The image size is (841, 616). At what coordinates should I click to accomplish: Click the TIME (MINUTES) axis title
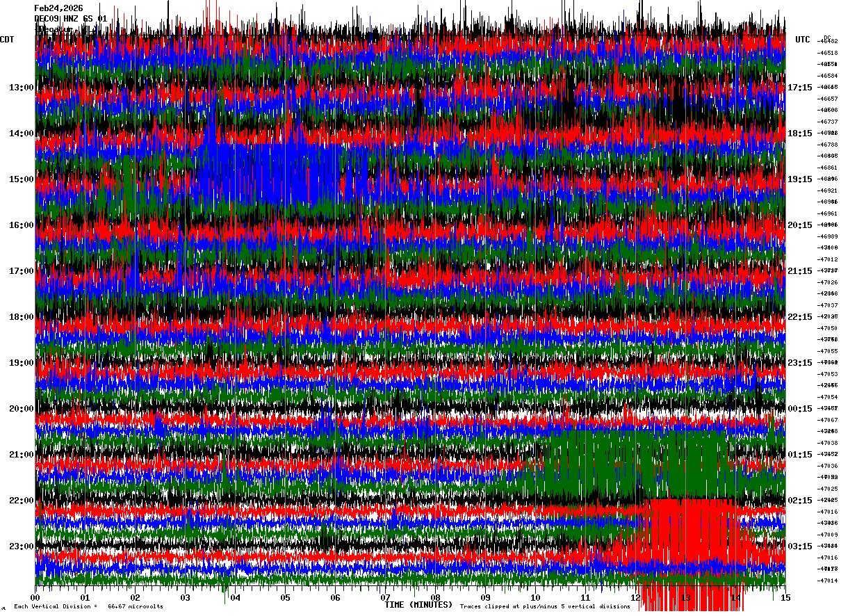point(418,605)
